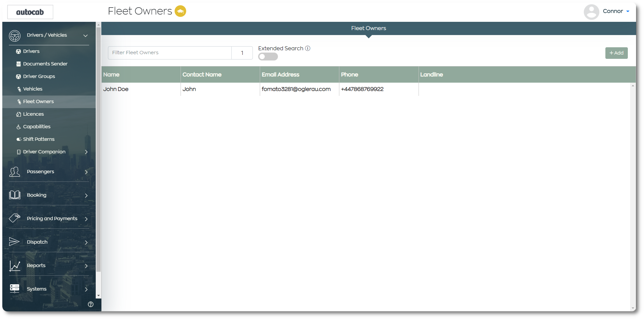Screen dimensions: 644x319
Task: Open the Connor account dropdown arrow
Action: point(628,11)
